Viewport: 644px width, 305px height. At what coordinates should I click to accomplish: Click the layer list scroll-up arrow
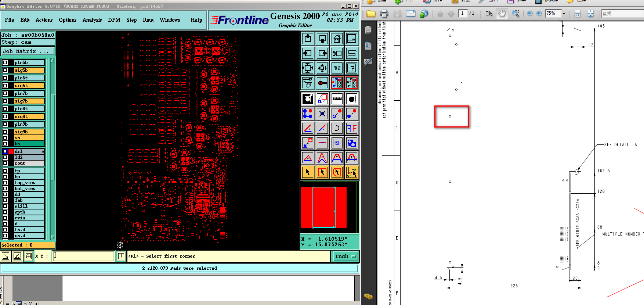(x=53, y=61)
